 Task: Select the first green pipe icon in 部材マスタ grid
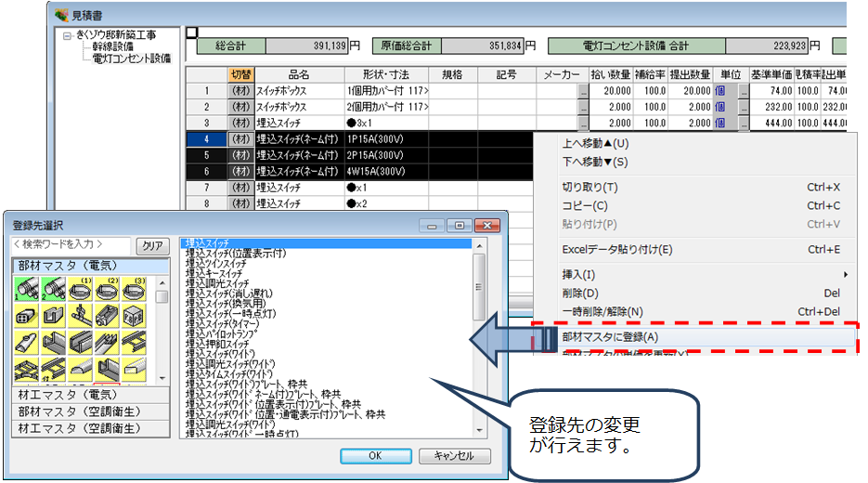26,290
